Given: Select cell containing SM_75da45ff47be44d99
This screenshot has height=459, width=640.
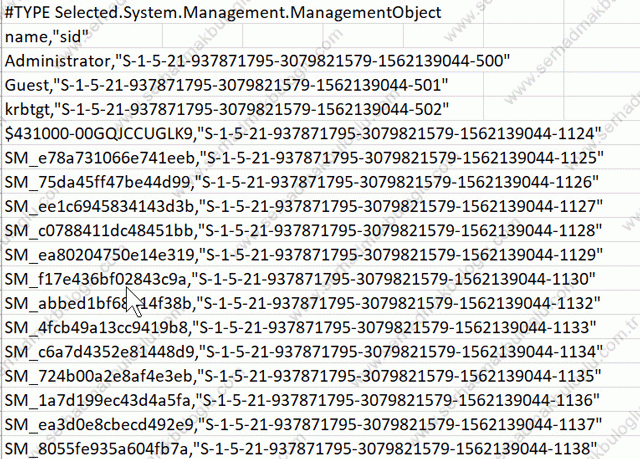Looking at the screenshot, I should 302,182.
